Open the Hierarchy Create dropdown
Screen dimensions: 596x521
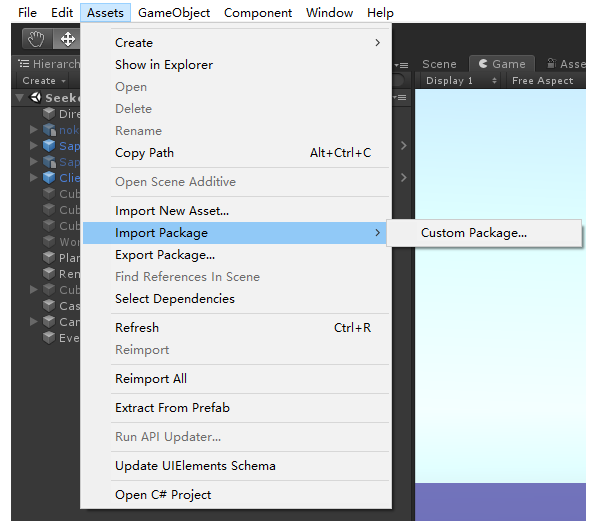(44, 81)
